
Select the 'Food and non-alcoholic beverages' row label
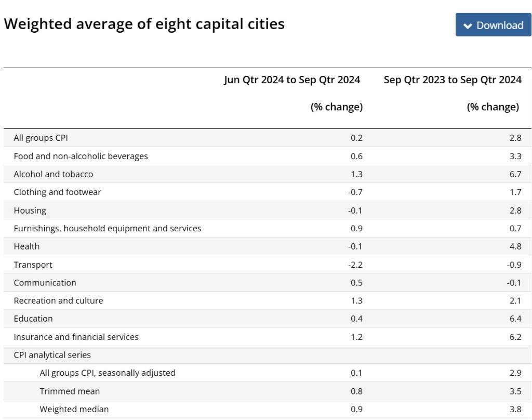(81, 156)
